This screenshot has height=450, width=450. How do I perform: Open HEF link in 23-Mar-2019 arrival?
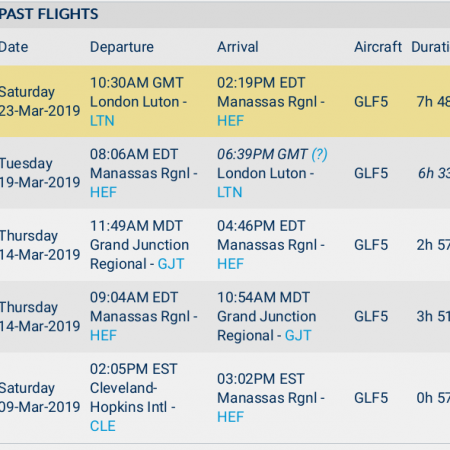pyautogui.click(x=231, y=121)
